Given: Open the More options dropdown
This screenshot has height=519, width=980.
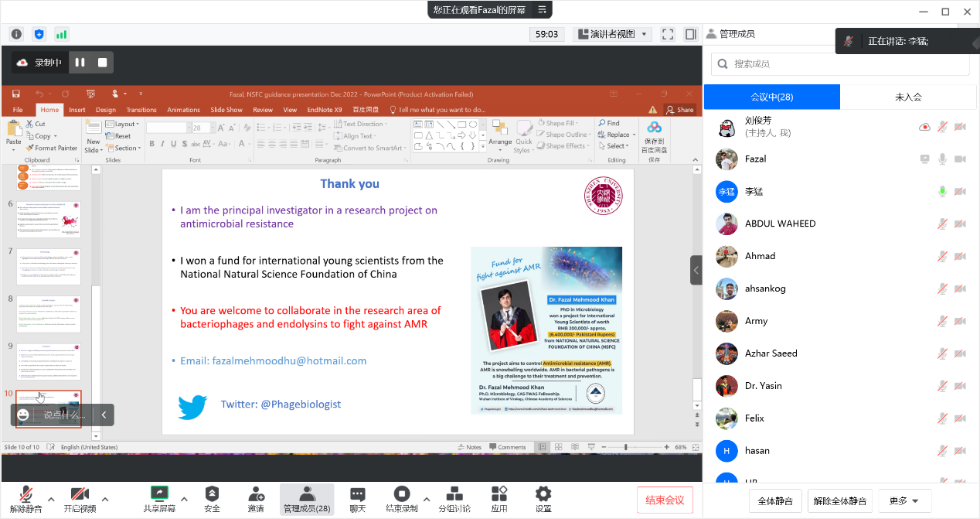Looking at the screenshot, I should click(x=903, y=501).
